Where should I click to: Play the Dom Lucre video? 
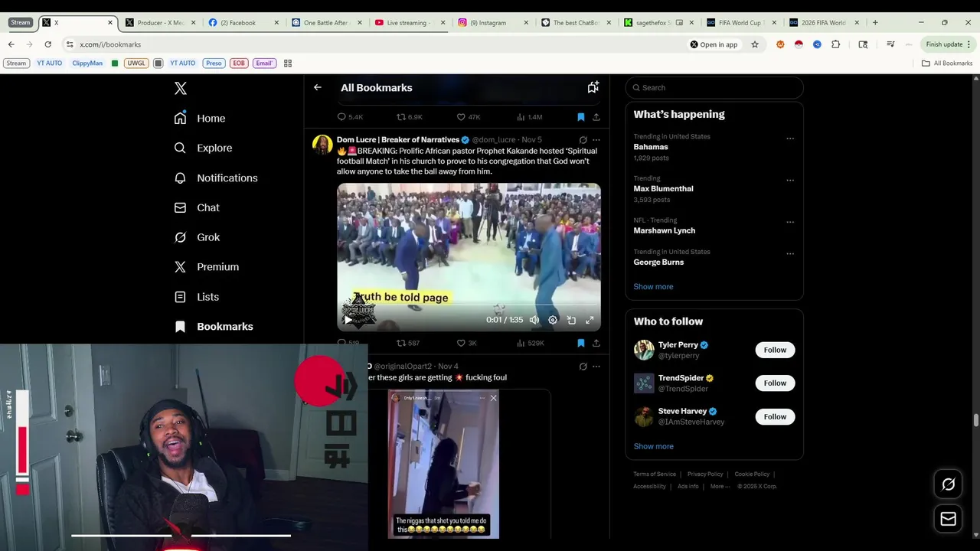click(348, 320)
